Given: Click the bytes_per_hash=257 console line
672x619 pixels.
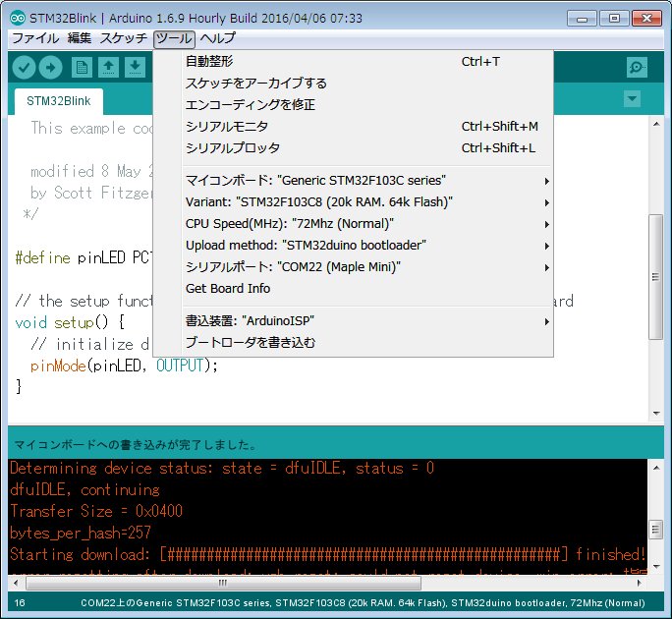Looking at the screenshot, I should (81, 533).
